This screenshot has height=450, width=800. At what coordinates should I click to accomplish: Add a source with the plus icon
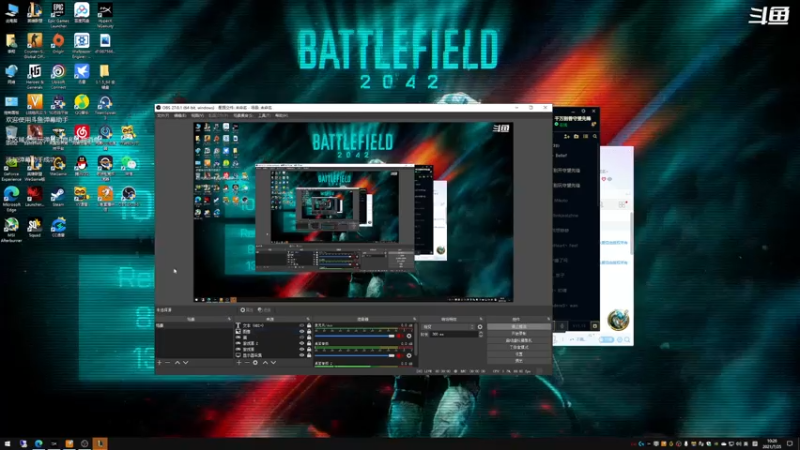[x=239, y=363]
